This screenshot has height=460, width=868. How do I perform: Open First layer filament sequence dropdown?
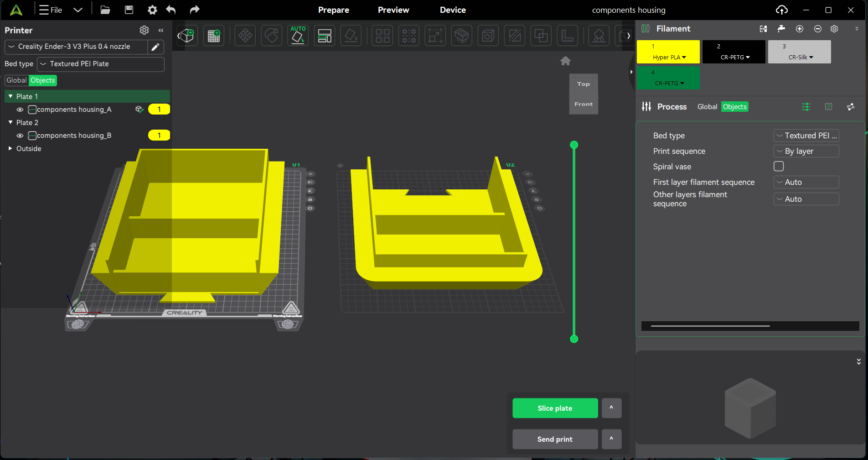tap(806, 182)
